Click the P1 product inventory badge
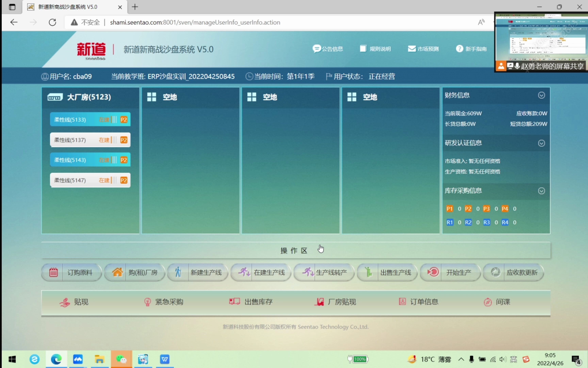Viewport: 588px width, 368px height. [450, 209]
